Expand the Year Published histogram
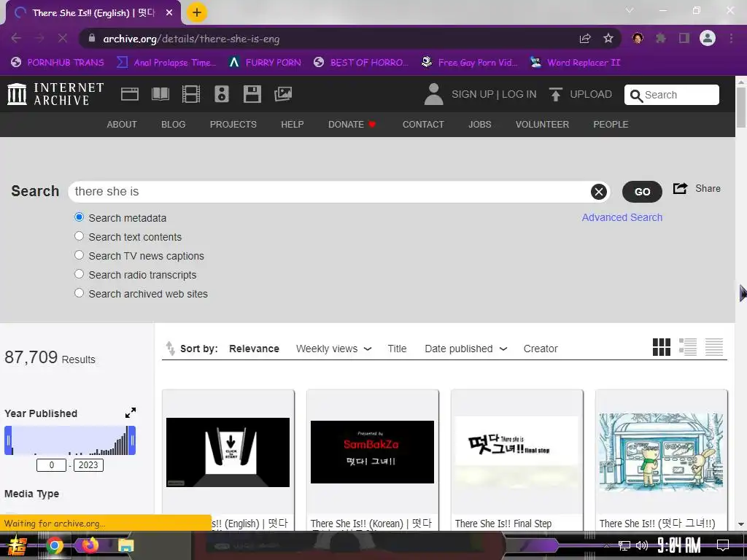This screenshot has height=560, width=747. (x=131, y=413)
